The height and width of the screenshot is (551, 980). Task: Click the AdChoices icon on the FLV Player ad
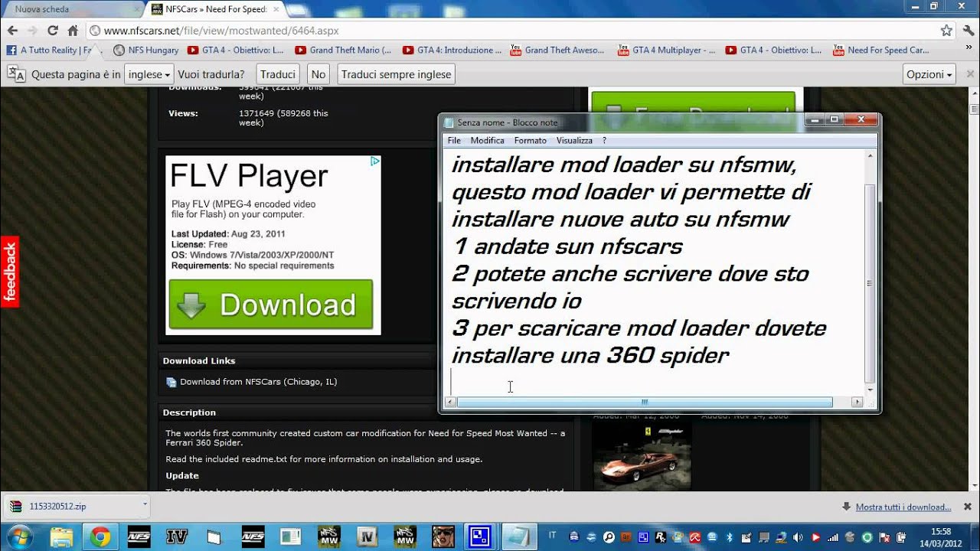click(375, 161)
